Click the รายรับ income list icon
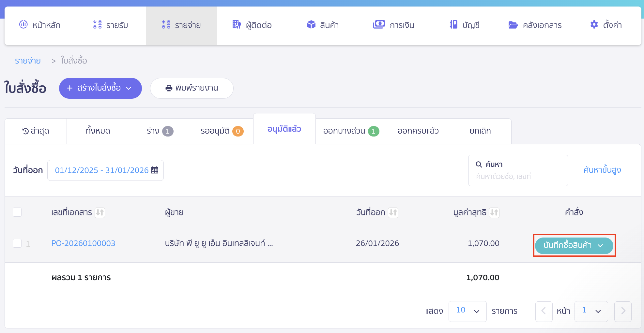Viewport: 644px width, 333px height. pyautogui.click(x=97, y=25)
